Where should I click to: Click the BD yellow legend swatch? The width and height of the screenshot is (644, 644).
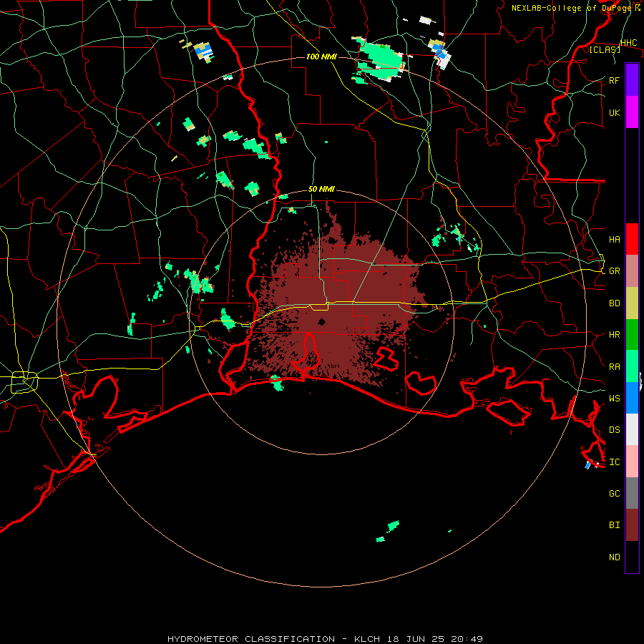point(632,303)
